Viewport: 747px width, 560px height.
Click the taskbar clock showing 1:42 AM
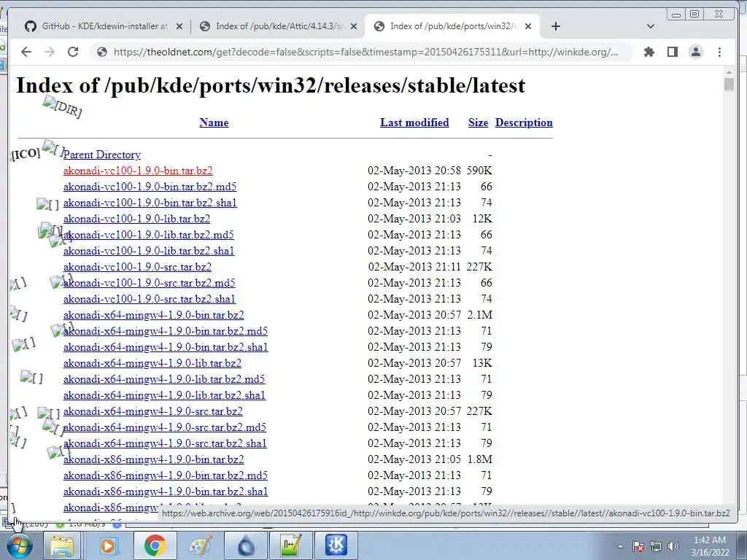pos(710,546)
